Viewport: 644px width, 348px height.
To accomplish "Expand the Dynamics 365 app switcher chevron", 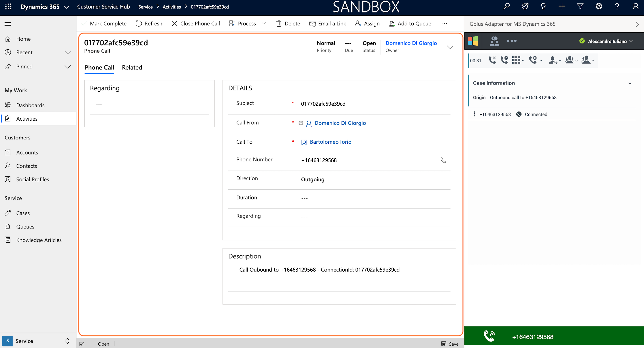I will [x=66, y=7].
